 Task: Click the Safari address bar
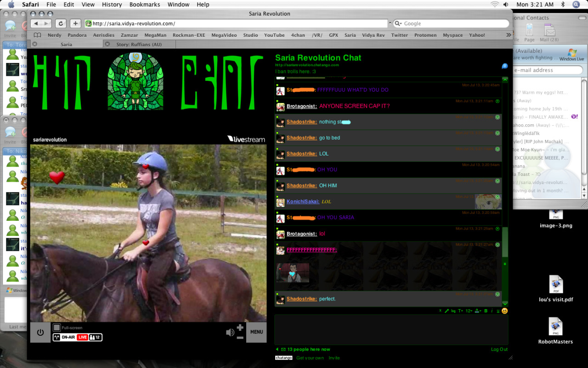(236, 23)
